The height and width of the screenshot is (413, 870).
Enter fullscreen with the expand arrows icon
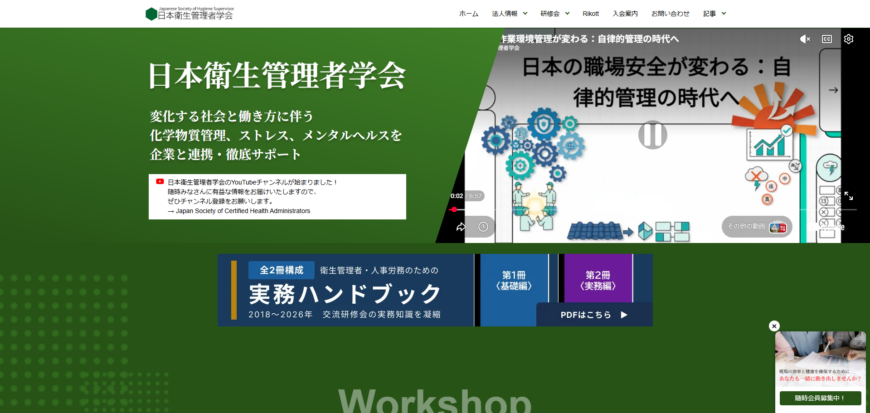pyautogui.click(x=848, y=196)
